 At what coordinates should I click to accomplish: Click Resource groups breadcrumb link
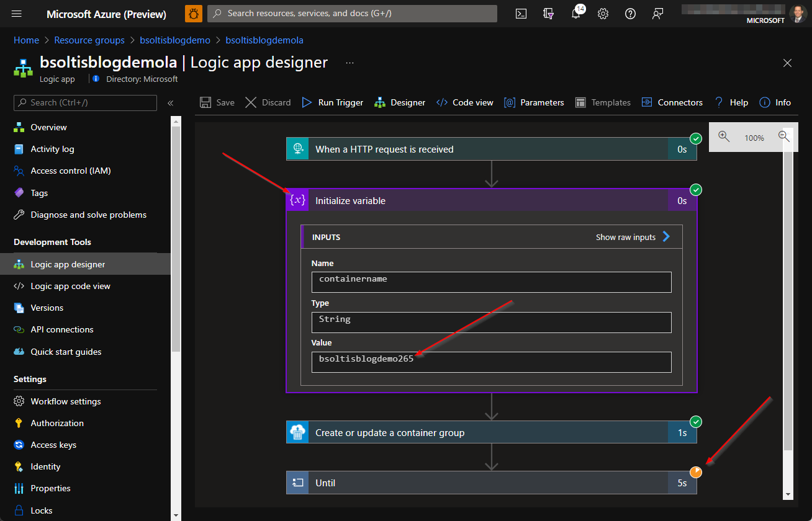pos(89,40)
